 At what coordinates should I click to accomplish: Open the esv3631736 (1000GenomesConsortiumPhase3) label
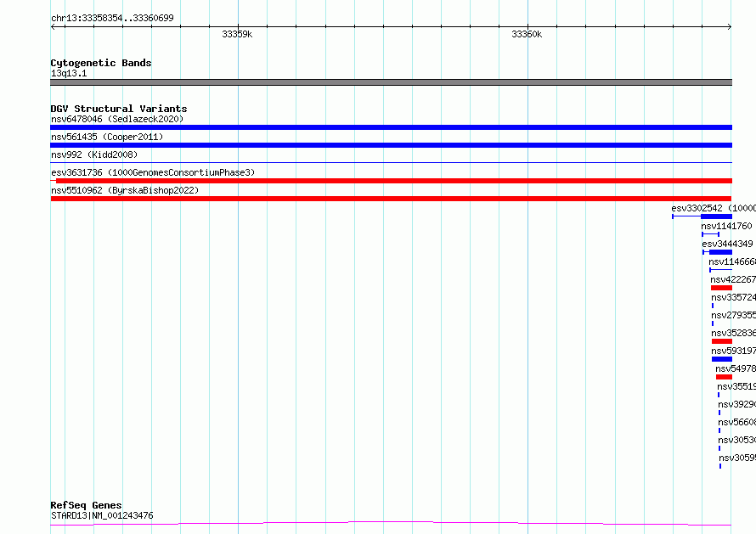(153, 172)
